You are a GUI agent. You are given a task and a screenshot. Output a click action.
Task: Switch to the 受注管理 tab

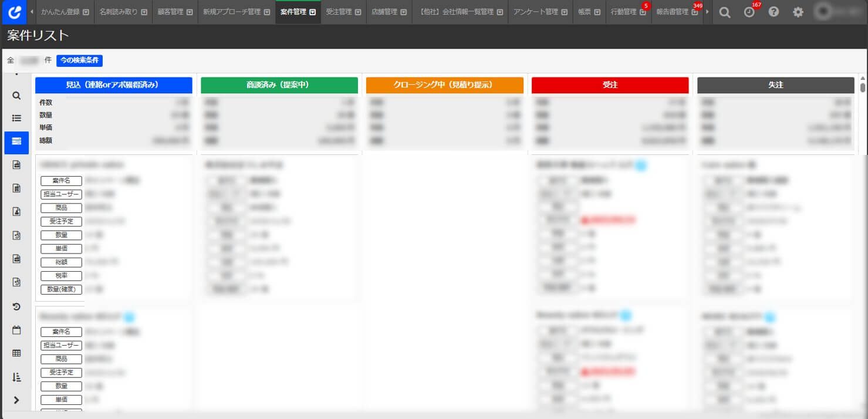pos(338,12)
